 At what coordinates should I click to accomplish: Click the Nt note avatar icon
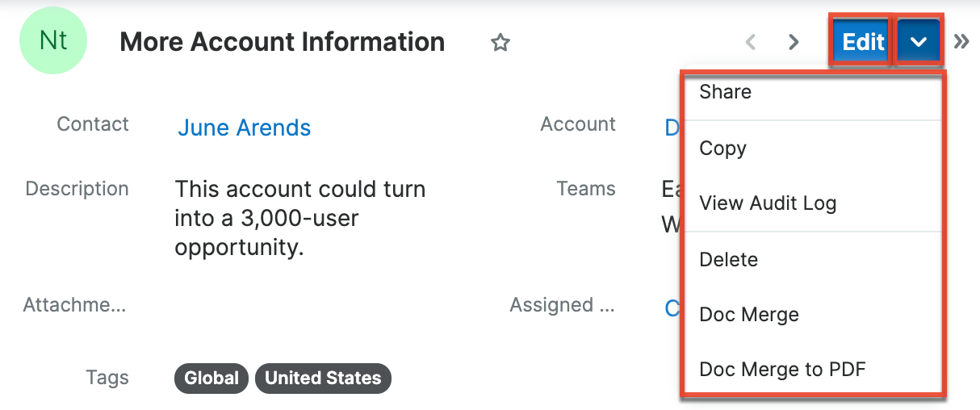click(x=53, y=42)
